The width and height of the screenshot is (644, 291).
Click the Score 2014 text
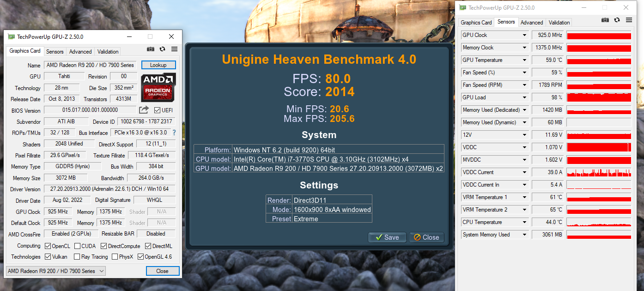pos(319,91)
